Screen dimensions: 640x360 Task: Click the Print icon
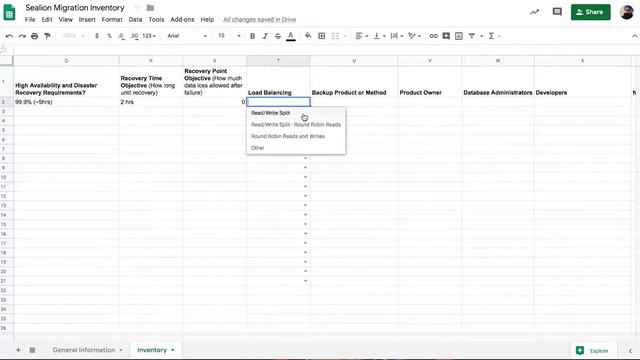click(35, 36)
